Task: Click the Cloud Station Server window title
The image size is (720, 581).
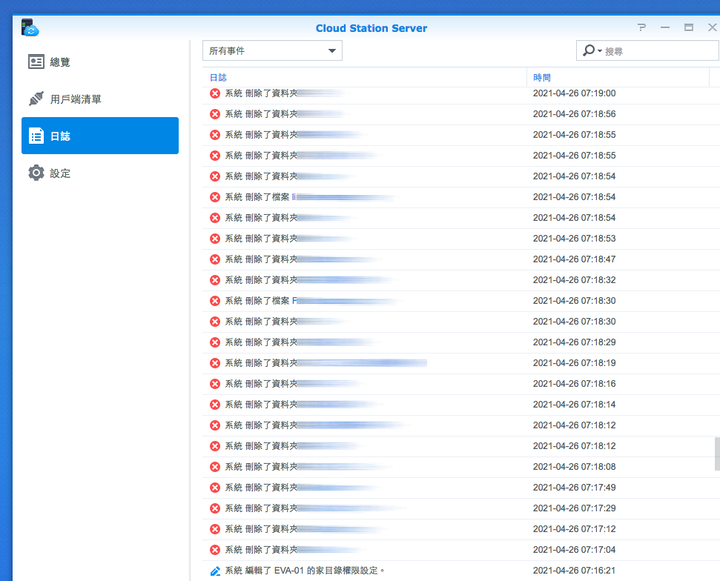Action: [371, 28]
